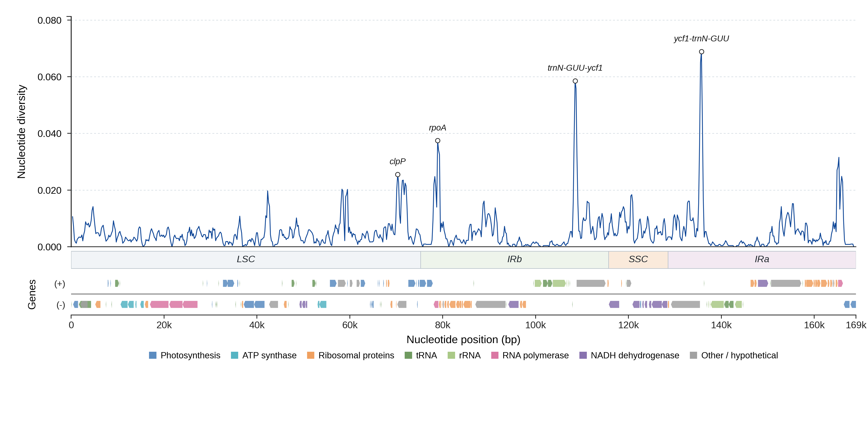Click the 20k x-axis tick label
The width and height of the screenshot is (868, 422).
tap(164, 325)
